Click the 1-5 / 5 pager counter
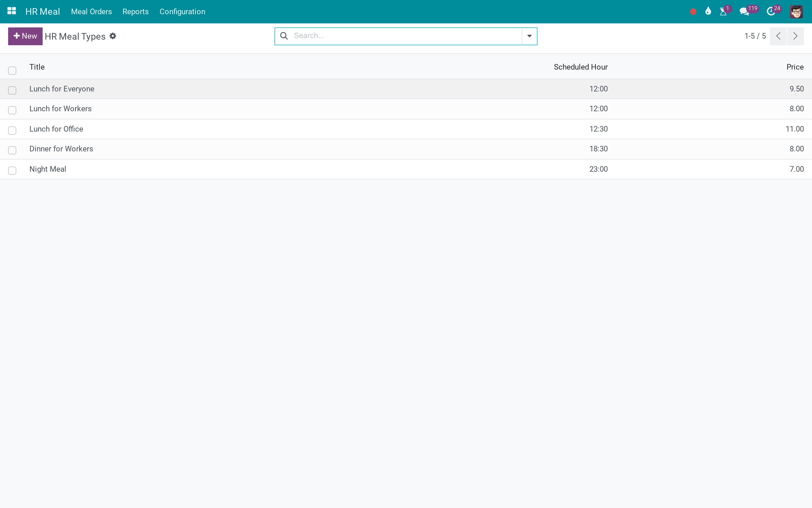Viewport: 812px width, 508px height. click(x=755, y=36)
